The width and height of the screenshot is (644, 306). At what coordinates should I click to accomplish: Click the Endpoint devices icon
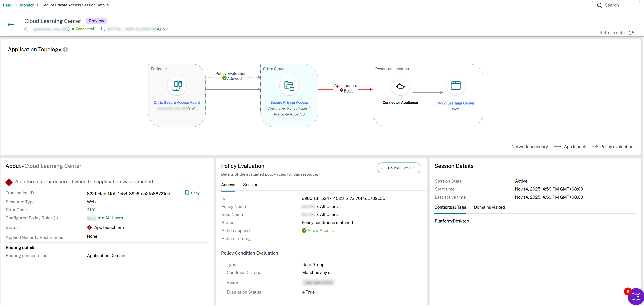(177, 86)
